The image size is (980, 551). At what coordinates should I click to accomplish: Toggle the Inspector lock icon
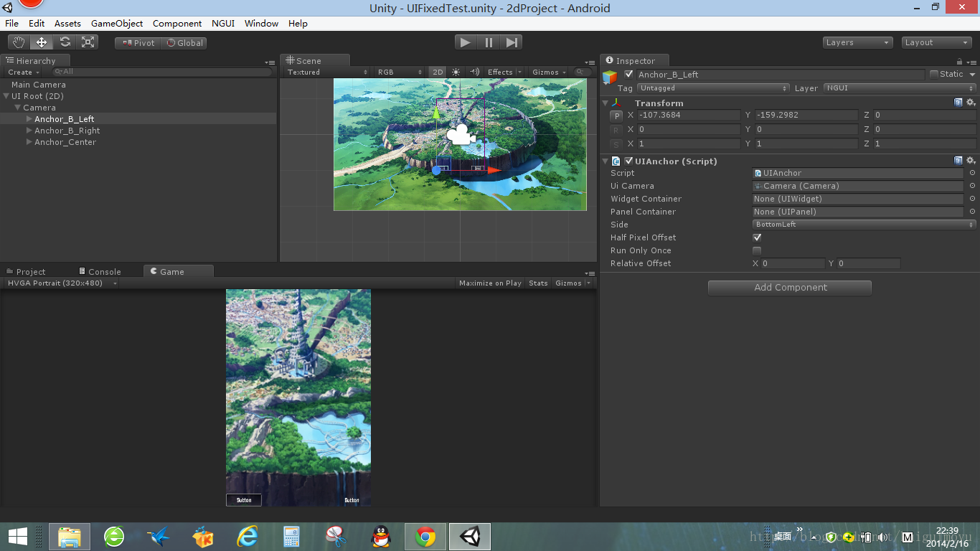pos(959,62)
